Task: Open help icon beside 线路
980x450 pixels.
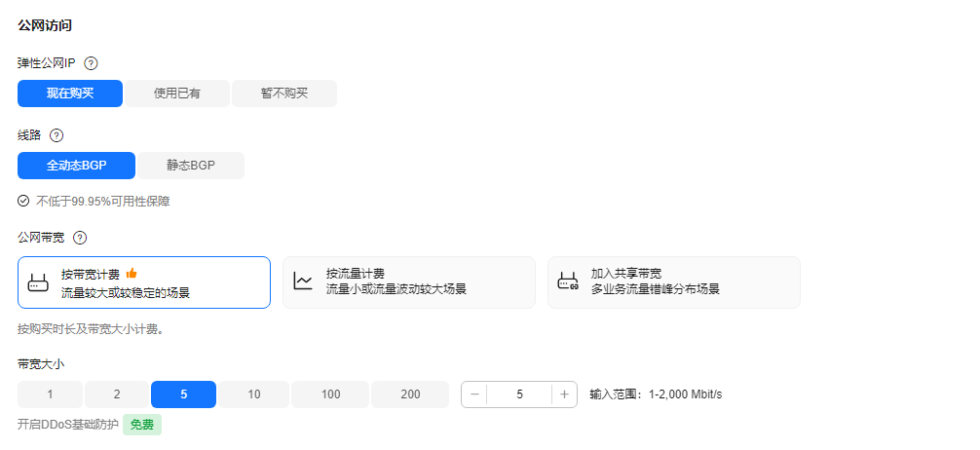Action: coord(57,135)
